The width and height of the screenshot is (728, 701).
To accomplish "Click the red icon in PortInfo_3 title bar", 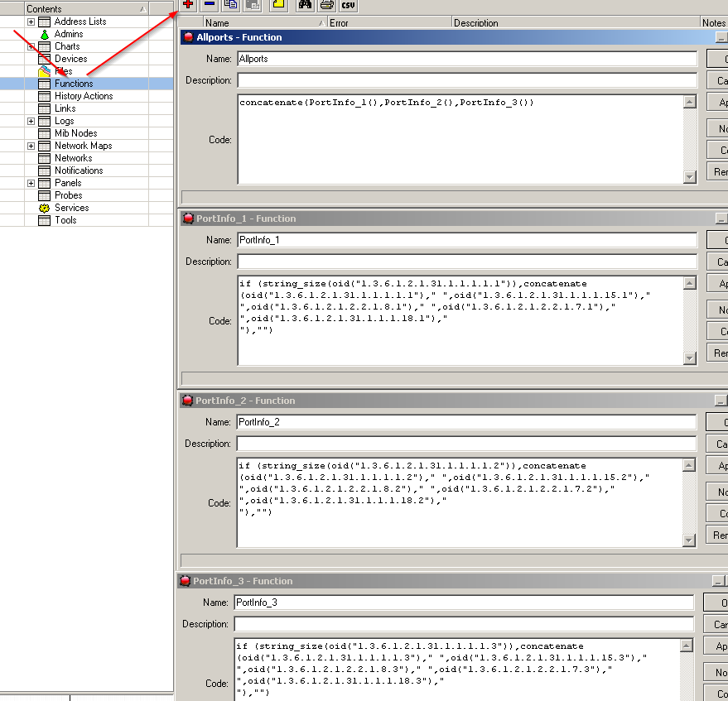I will point(185,581).
